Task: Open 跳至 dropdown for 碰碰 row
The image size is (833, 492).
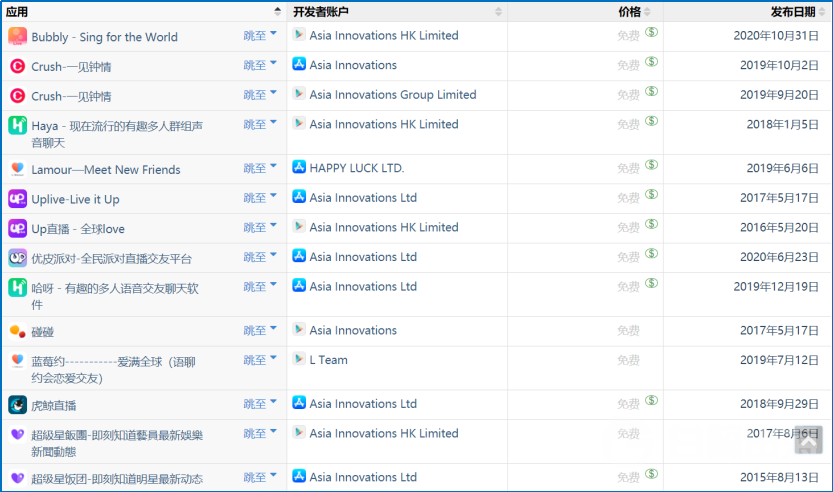Action: click(260, 330)
